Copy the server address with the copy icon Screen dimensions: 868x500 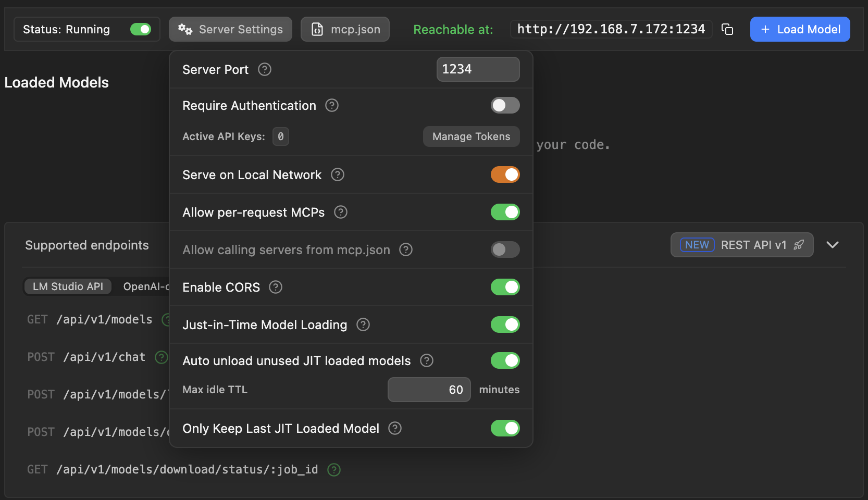727,29
